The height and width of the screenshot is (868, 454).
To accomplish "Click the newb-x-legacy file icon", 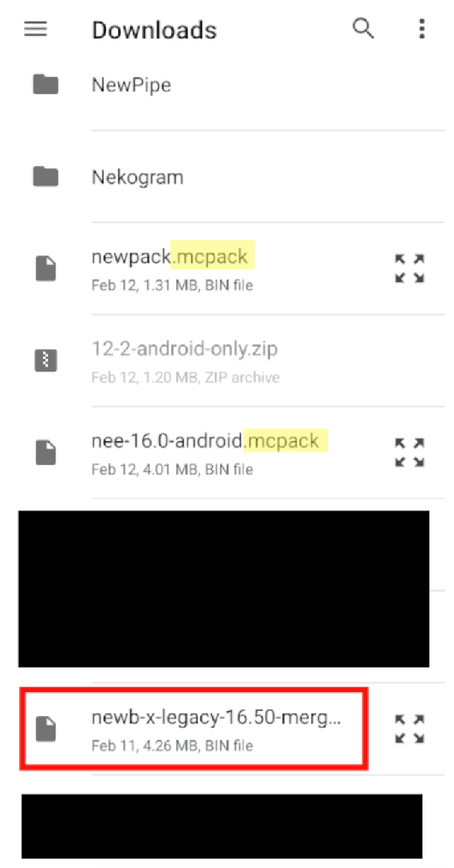I will pyautogui.click(x=45, y=729).
